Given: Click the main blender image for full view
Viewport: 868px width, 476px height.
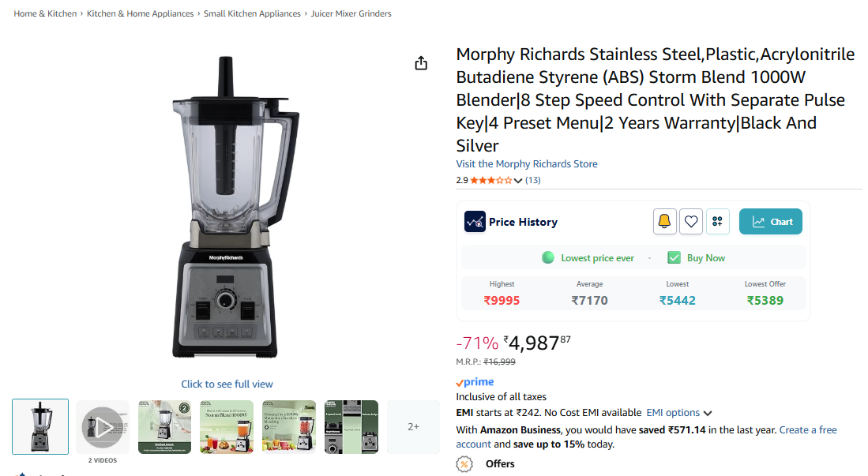Looking at the screenshot, I should pos(226,205).
